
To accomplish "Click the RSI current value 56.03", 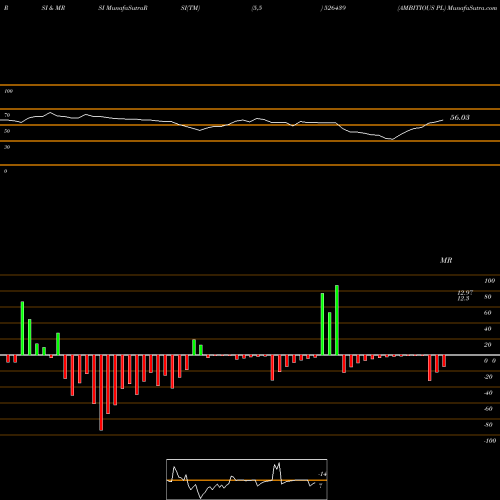I will point(460,117).
